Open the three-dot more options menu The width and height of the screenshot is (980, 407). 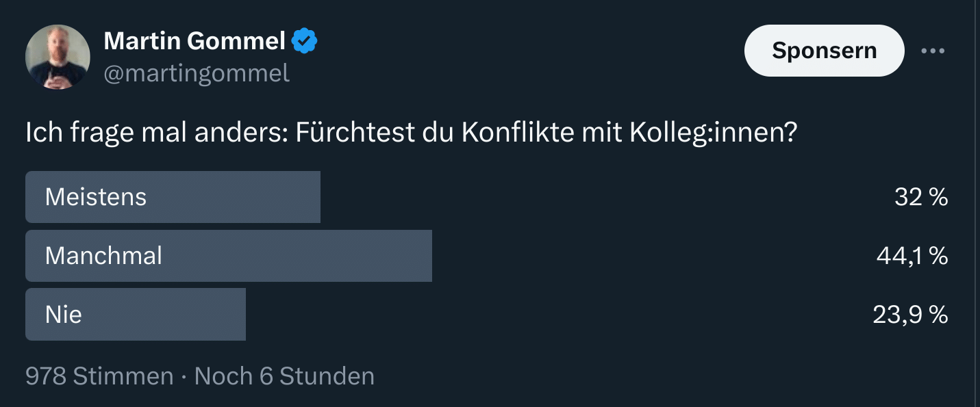point(933,51)
